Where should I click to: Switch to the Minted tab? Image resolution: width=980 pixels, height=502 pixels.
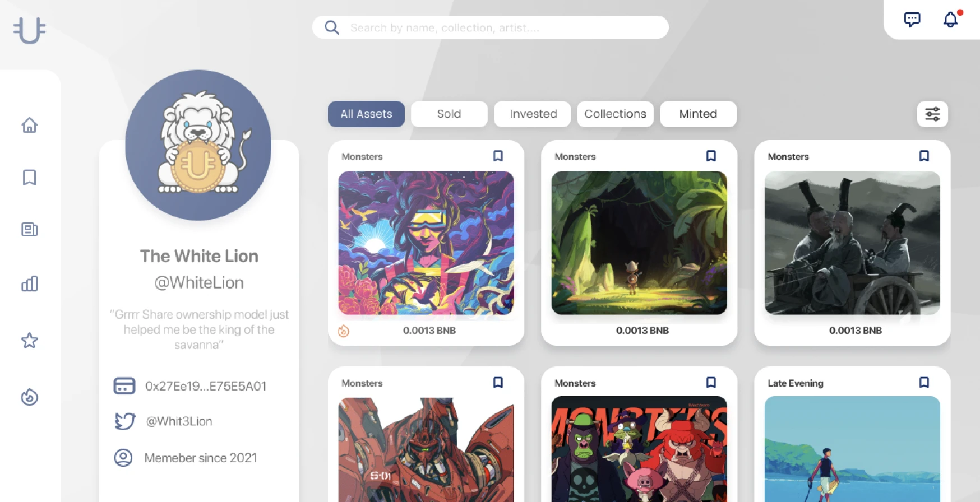[x=698, y=114]
